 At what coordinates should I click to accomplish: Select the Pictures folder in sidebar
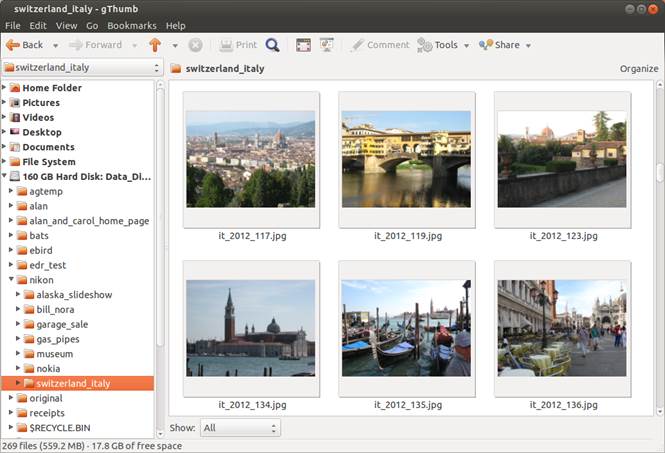(x=41, y=103)
